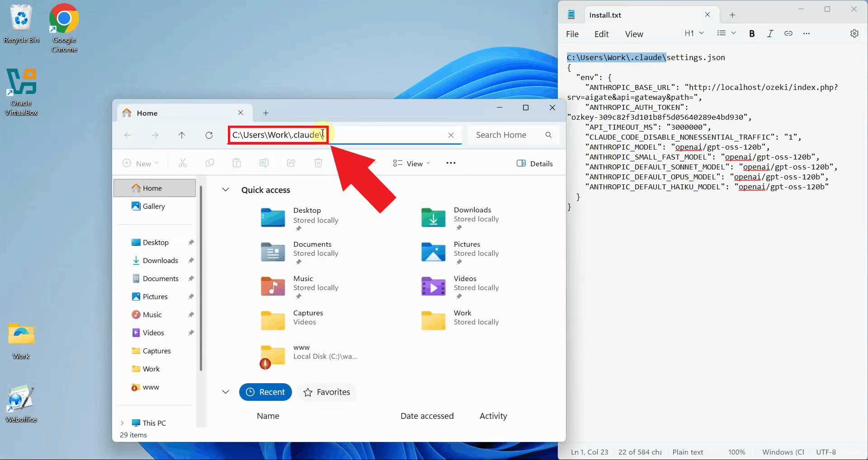Open the H1 heading dropdown

[x=694, y=33]
